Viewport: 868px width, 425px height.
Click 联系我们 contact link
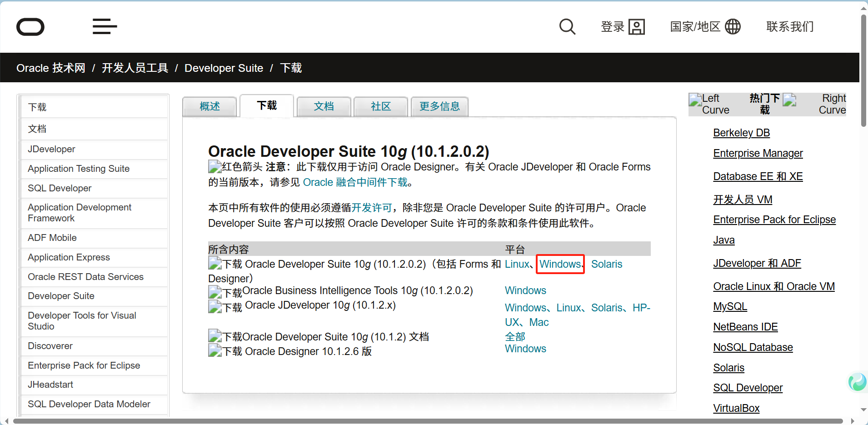pyautogui.click(x=790, y=27)
